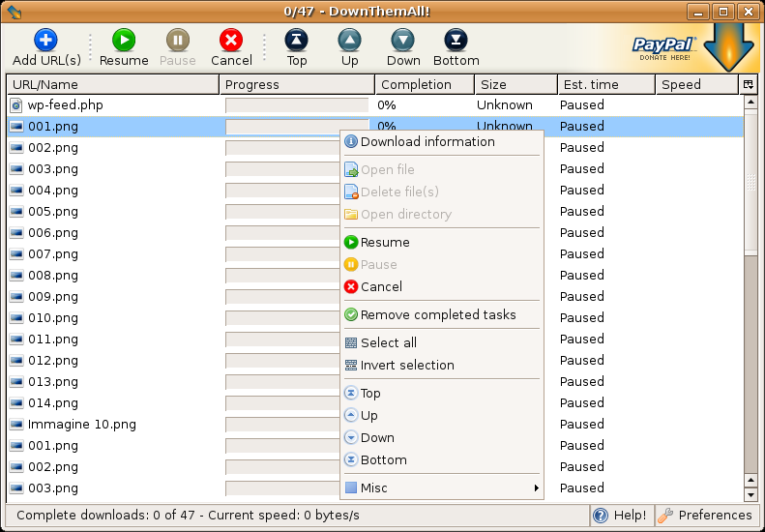Move download to Top via toolbar
The width and height of the screenshot is (765, 532).
click(x=297, y=41)
